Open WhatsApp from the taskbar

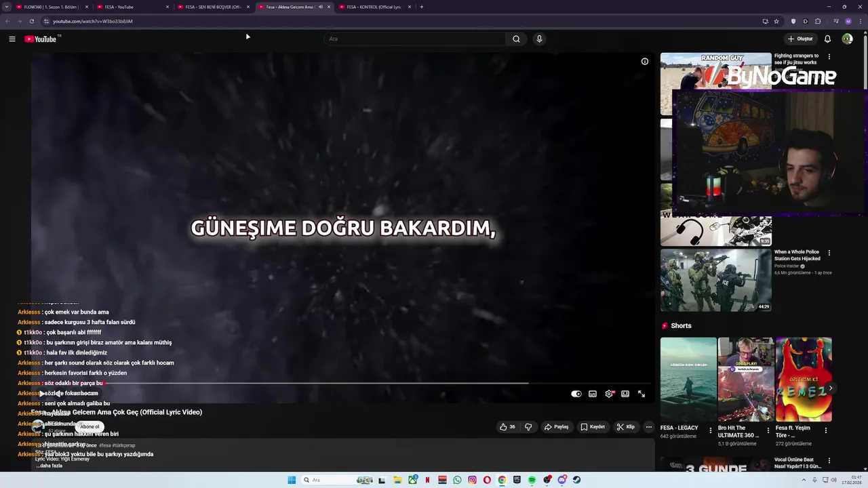(457, 480)
